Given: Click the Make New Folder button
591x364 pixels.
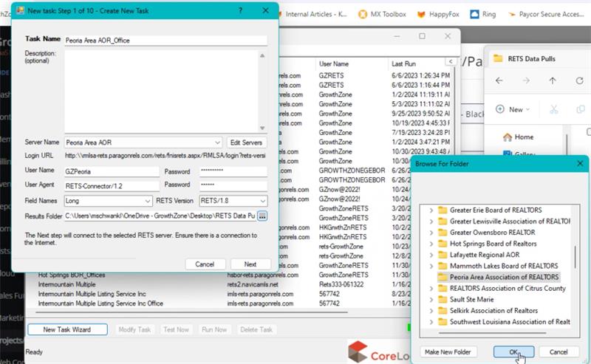Looking at the screenshot, I should 448,351.
